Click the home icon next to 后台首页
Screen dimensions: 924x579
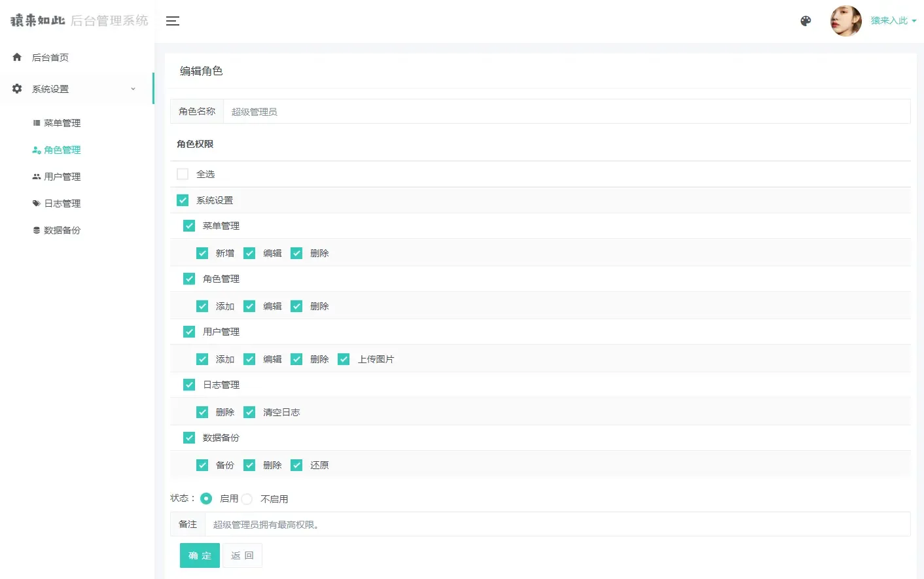[x=16, y=57]
